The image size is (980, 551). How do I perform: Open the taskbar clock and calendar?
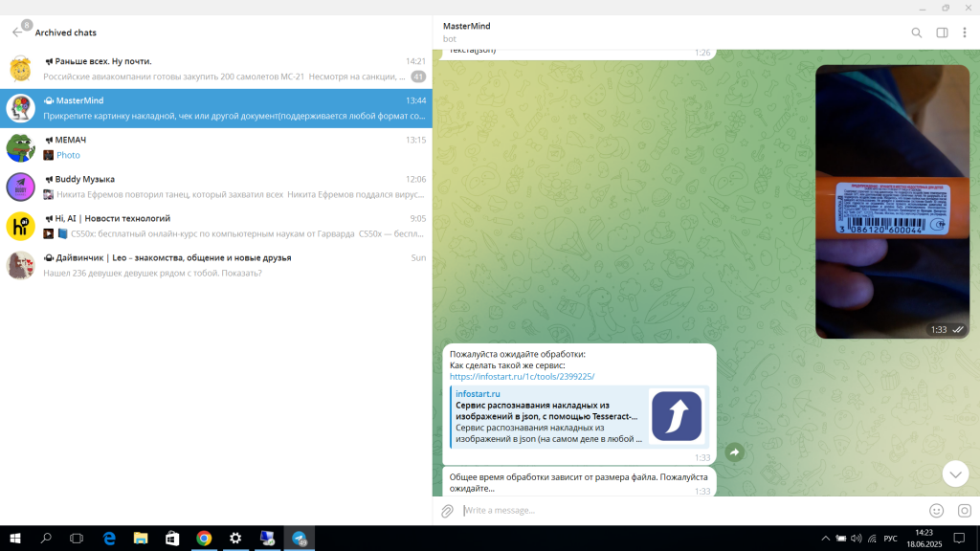924,539
